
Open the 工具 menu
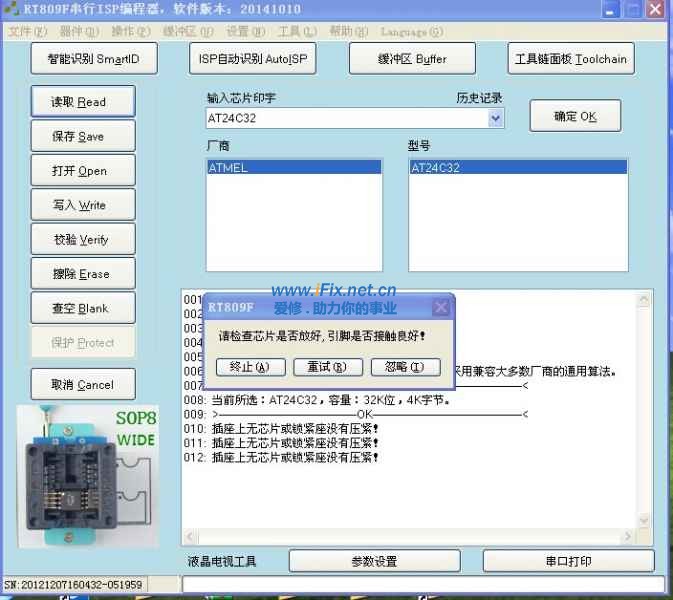(297, 31)
